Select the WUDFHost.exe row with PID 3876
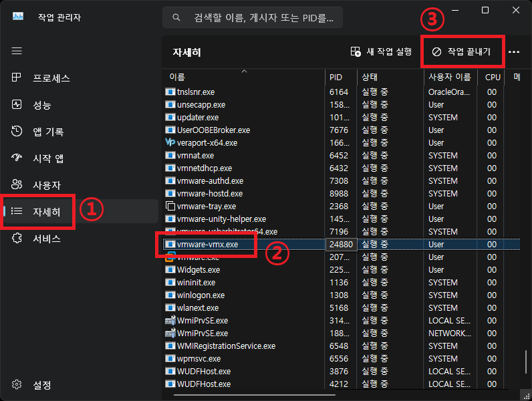532x401 pixels. [x=342, y=371]
